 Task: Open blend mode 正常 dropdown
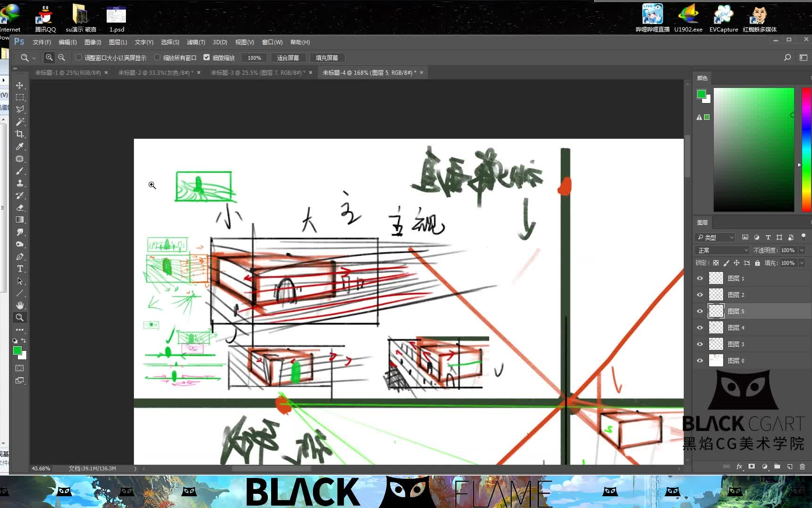pyautogui.click(x=722, y=250)
